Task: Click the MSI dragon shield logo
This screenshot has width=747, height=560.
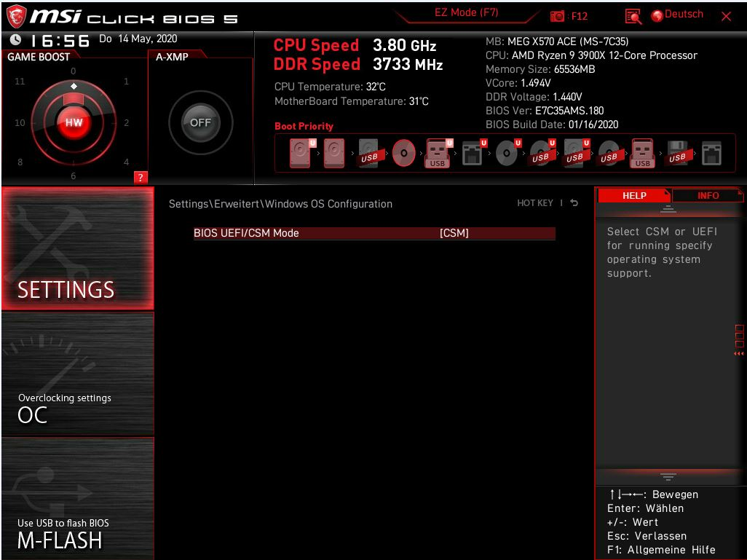Action: [16, 17]
